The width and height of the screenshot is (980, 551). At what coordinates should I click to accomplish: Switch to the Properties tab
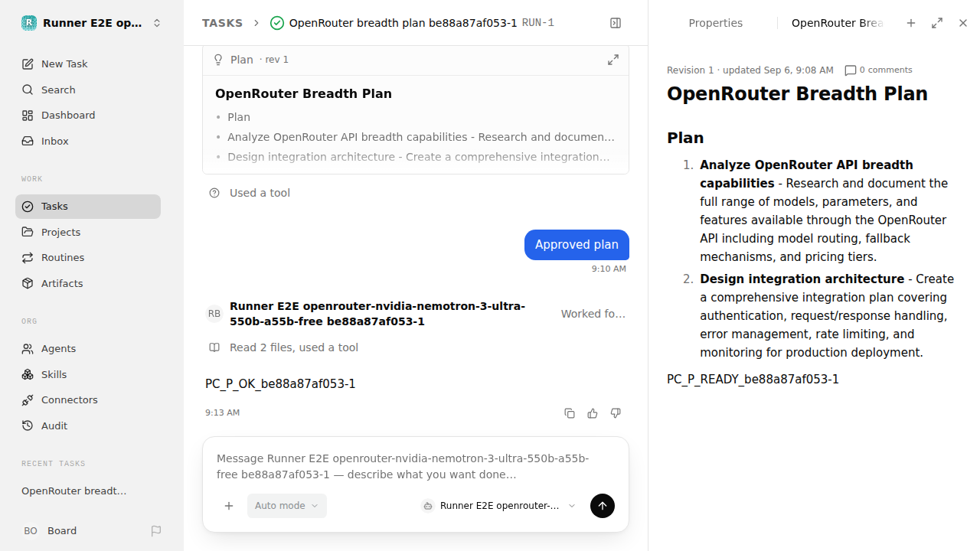716,23
